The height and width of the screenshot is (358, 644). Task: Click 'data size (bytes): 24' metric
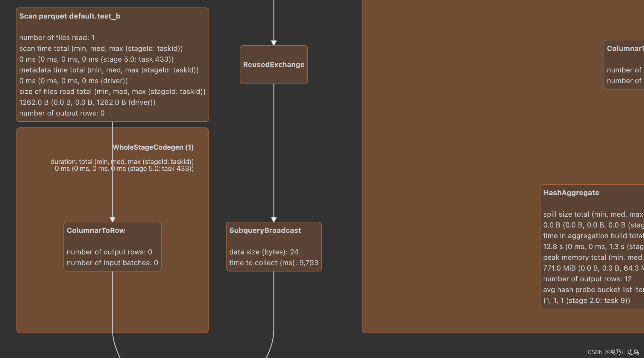264,252
